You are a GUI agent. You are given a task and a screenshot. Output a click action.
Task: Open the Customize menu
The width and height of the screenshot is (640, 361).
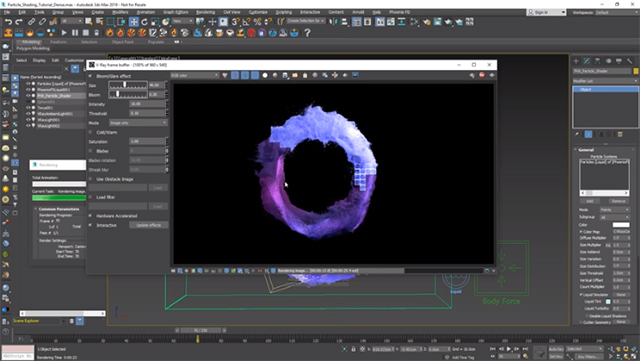click(258, 12)
